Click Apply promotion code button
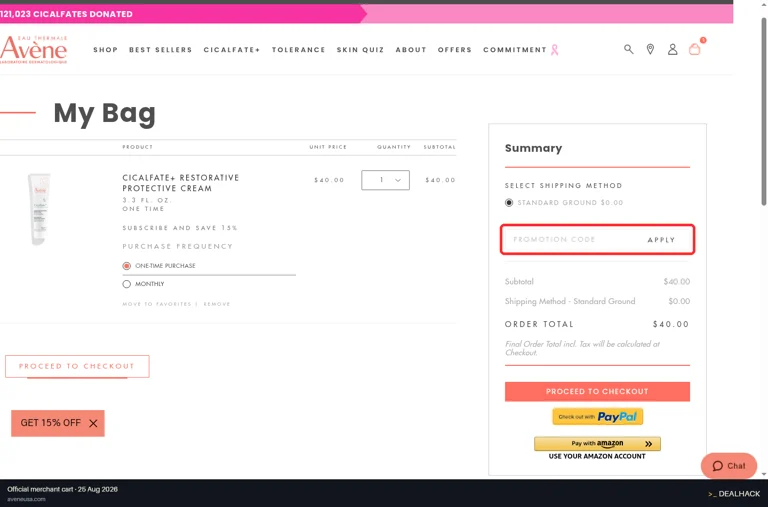 point(661,240)
